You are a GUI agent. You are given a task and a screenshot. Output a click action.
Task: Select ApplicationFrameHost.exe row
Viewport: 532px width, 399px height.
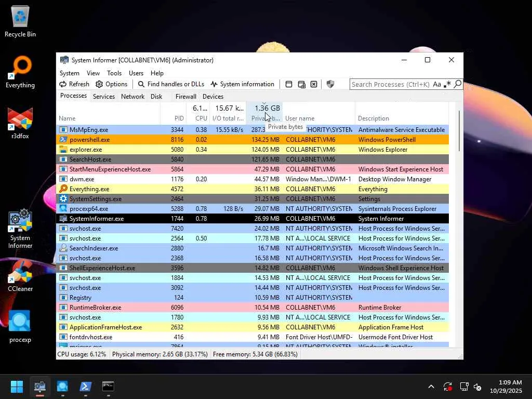(252, 327)
